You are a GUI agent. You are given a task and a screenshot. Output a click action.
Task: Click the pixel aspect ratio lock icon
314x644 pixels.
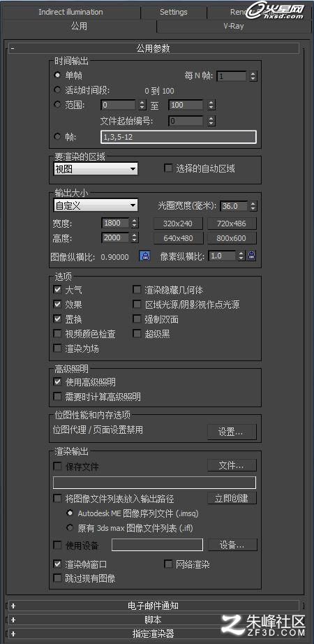click(x=252, y=256)
